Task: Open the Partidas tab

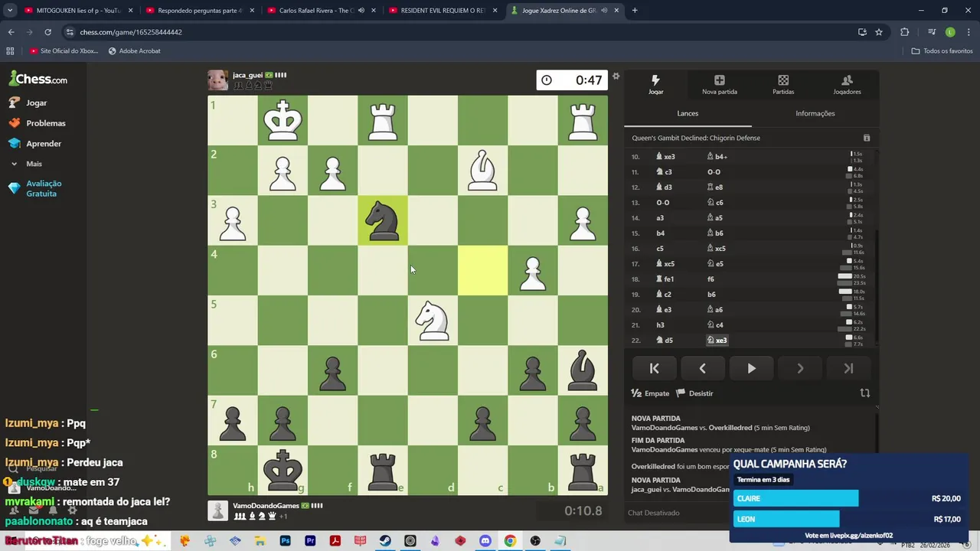Action: [x=782, y=84]
